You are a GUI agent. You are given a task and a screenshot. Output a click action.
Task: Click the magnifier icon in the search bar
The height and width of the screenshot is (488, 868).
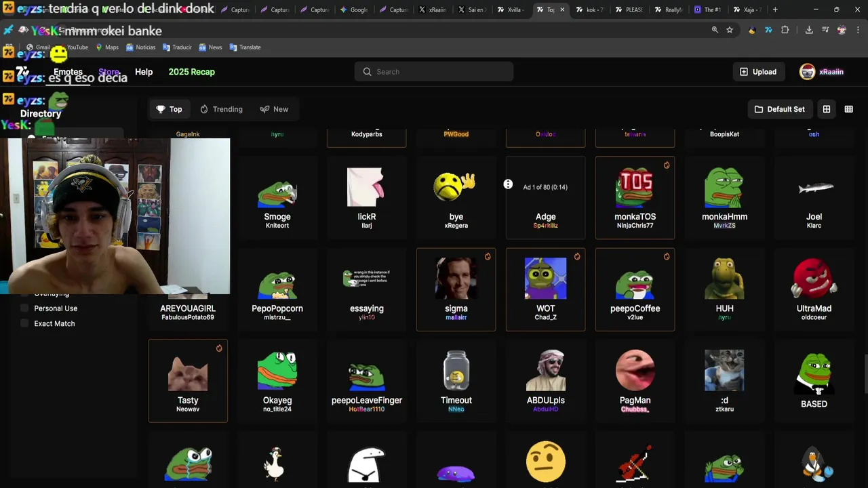[x=367, y=72]
